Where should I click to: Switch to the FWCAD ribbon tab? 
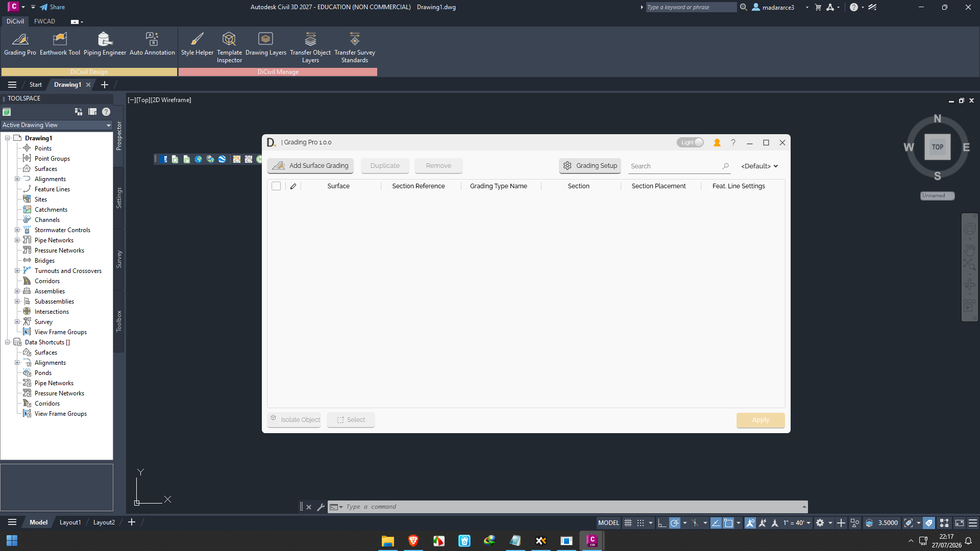click(x=44, y=21)
